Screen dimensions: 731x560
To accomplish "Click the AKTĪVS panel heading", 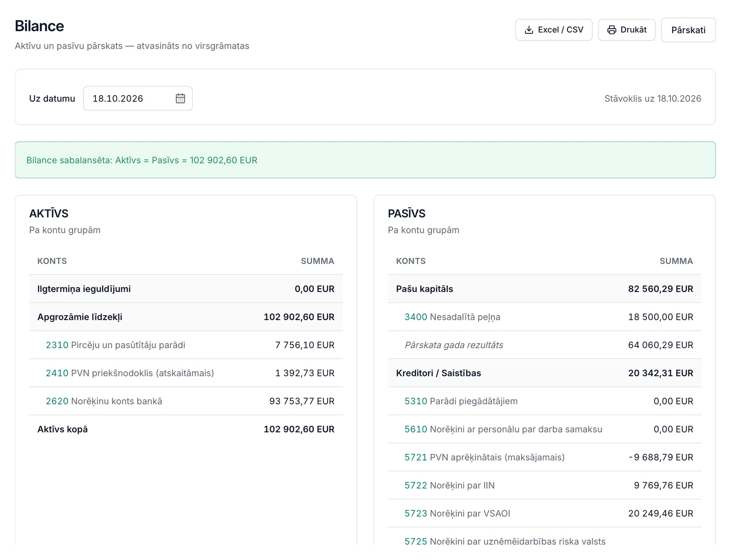I will 49,213.
